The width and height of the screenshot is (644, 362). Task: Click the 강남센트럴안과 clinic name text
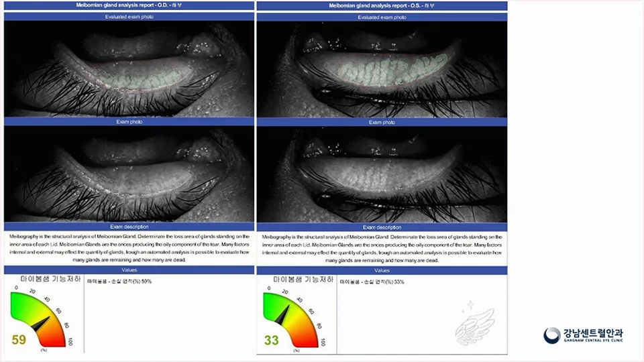coord(593,333)
